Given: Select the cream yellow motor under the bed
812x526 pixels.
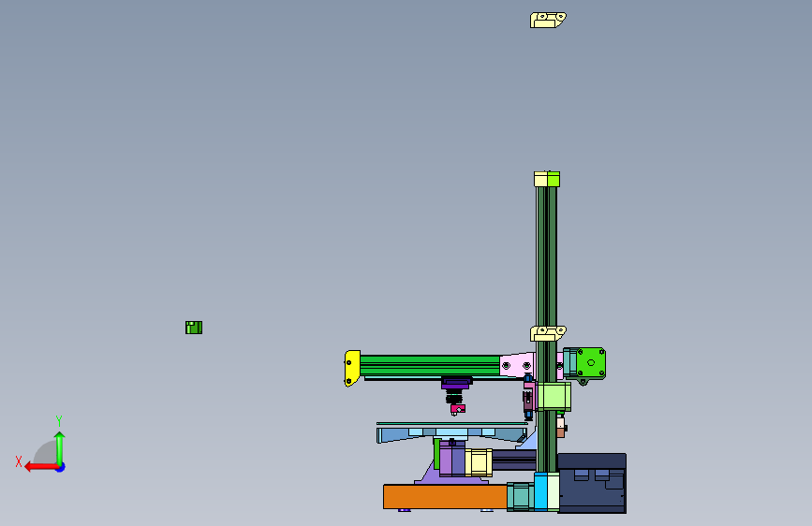Looking at the screenshot, I should coord(478,462).
